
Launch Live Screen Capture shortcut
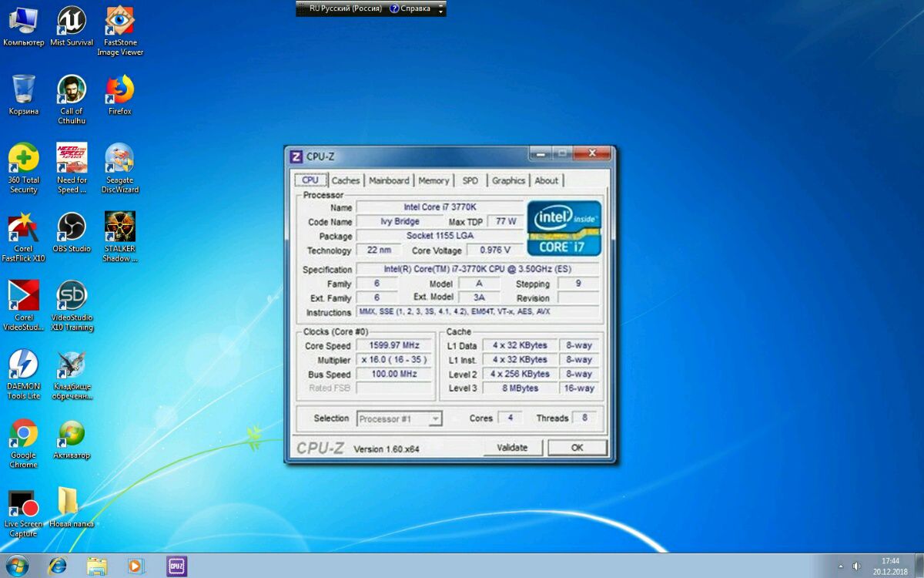[23, 512]
